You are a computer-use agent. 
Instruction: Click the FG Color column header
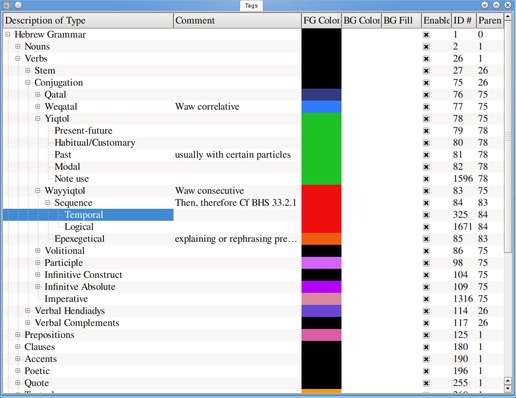point(321,21)
